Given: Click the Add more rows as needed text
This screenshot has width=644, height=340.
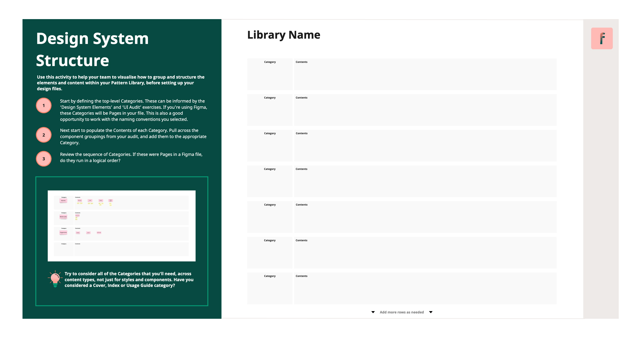Looking at the screenshot, I should pyautogui.click(x=402, y=312).
